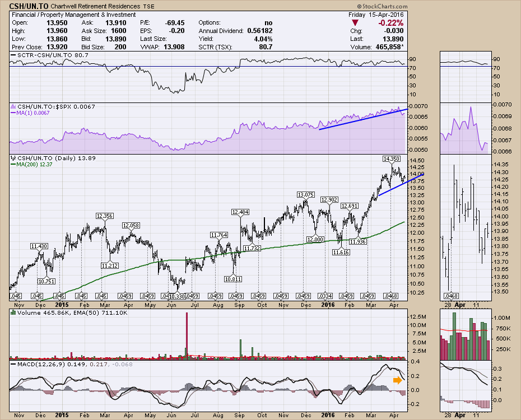This screenshot has width=521, height=420.
Task: Select the 12.000 price low label
Action: click(315, 239)
